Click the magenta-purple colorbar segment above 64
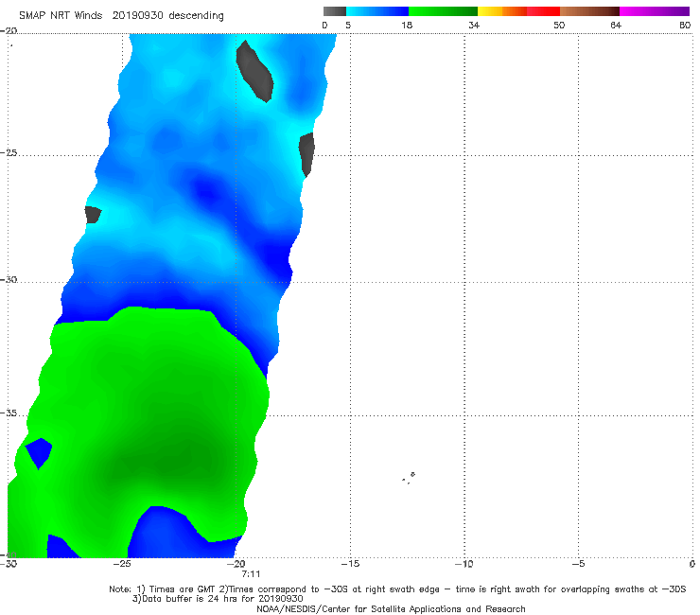 tap(655, 11)
